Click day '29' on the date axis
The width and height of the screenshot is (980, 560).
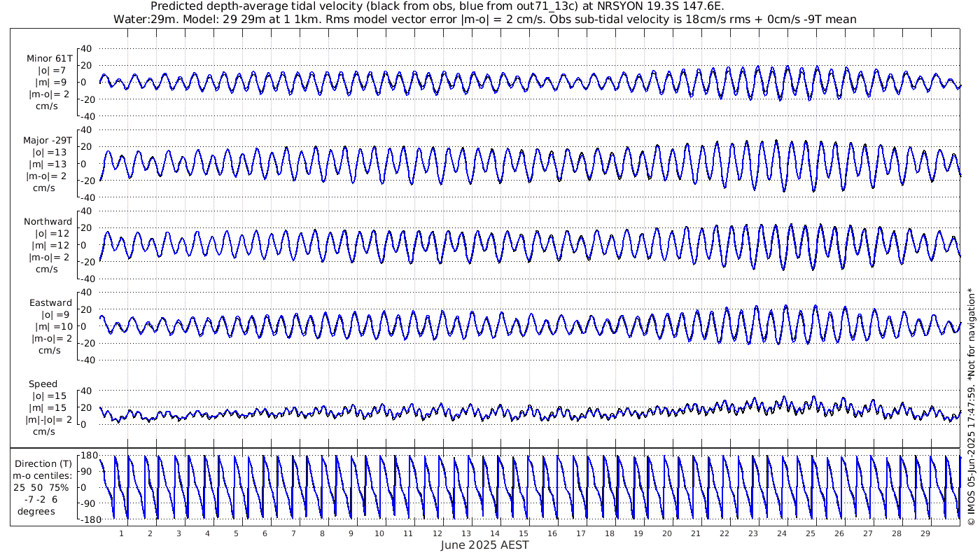[x=925, y=533]
